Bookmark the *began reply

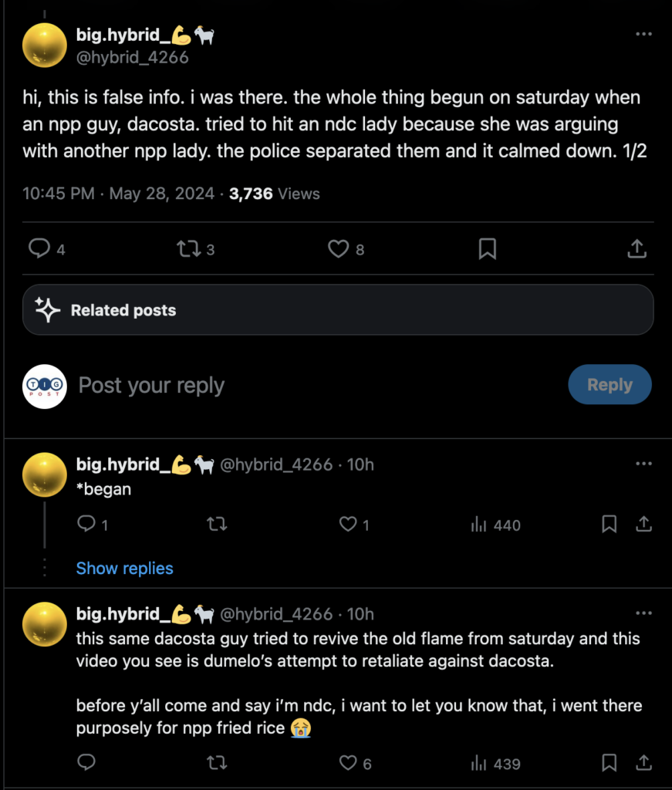609,525
